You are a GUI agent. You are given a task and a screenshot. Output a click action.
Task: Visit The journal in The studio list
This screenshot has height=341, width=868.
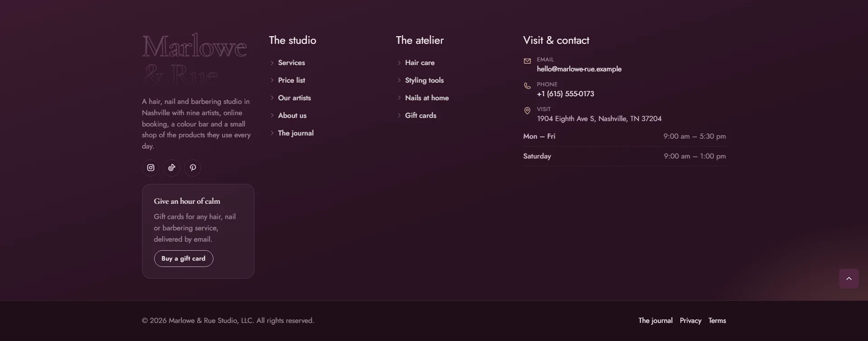[296, 133]
